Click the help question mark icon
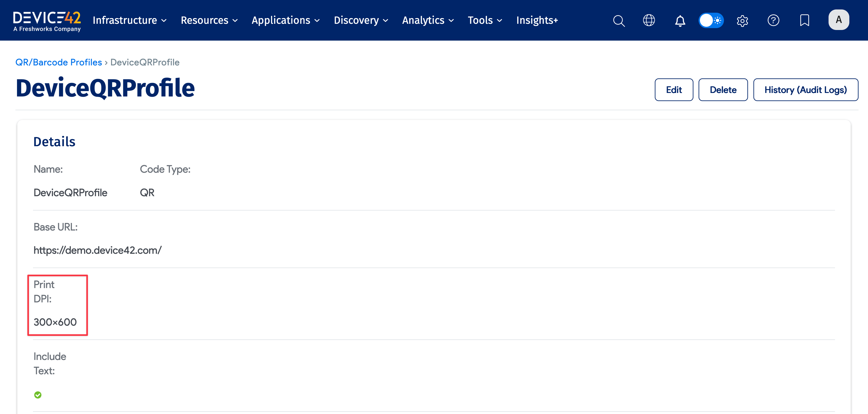 point(773,21)
